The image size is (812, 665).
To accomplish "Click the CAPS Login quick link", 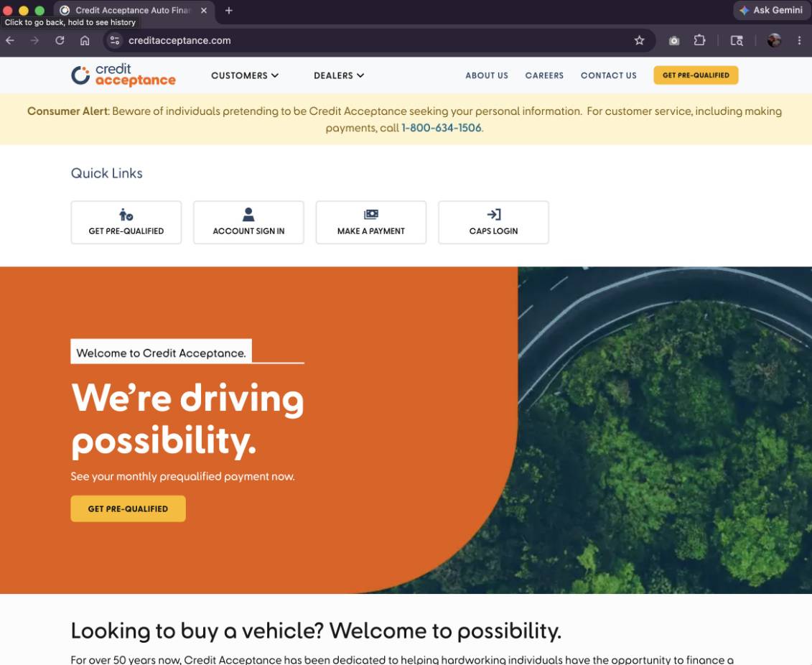I will (493, 222).
